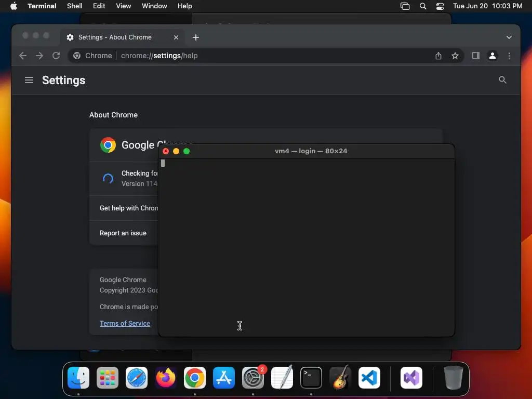532x399 pixels.
Task: Click Report an issue
Action: click(x=123, y=233)
